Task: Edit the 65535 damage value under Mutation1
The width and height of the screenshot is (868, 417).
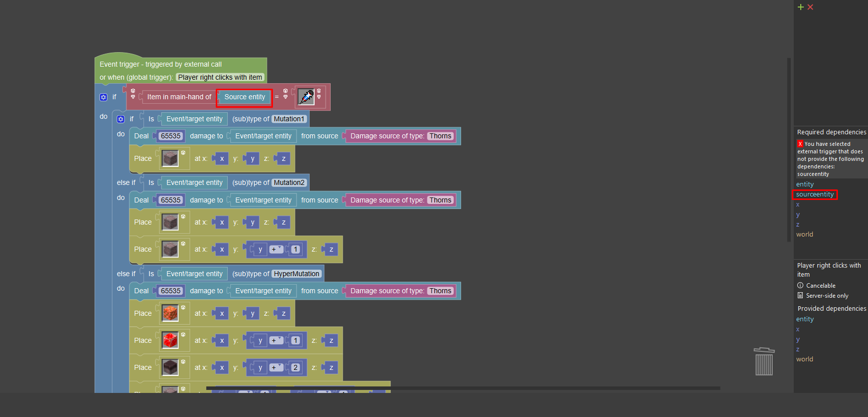Action: [171, 136]
